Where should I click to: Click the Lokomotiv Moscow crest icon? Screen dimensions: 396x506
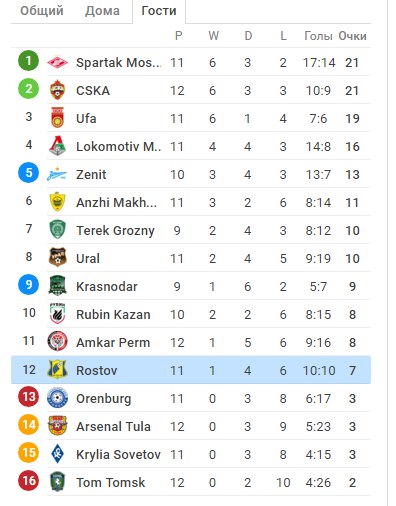(x=57, y=146)
